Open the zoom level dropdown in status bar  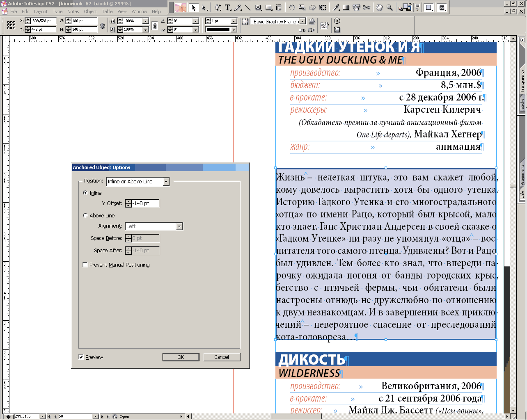click(x=42, y=416)
